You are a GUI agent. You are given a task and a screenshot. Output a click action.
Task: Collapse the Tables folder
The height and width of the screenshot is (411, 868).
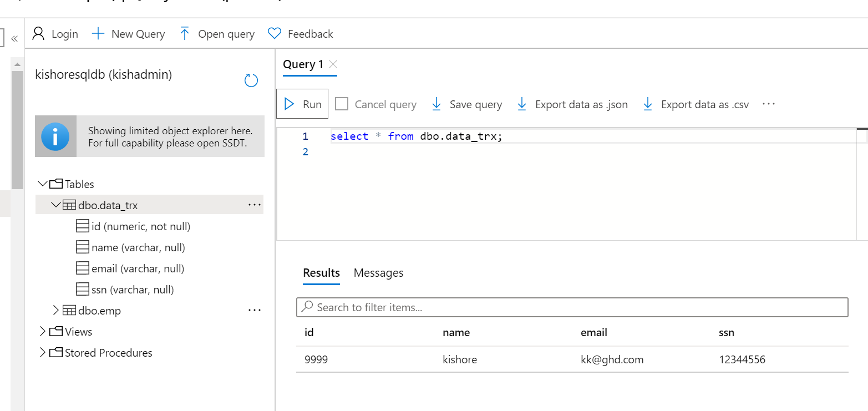click(x=43, y=184)
